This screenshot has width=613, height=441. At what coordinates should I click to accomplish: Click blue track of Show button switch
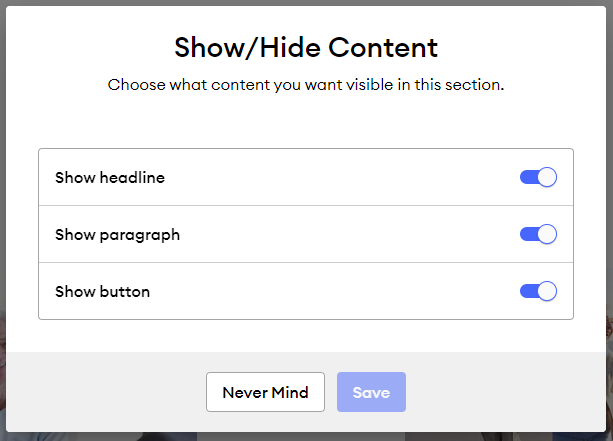coord(527,292)
